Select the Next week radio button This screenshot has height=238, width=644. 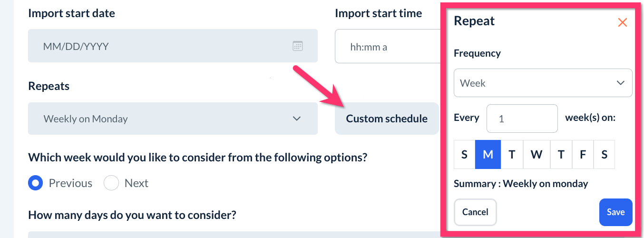click(111, 183)
